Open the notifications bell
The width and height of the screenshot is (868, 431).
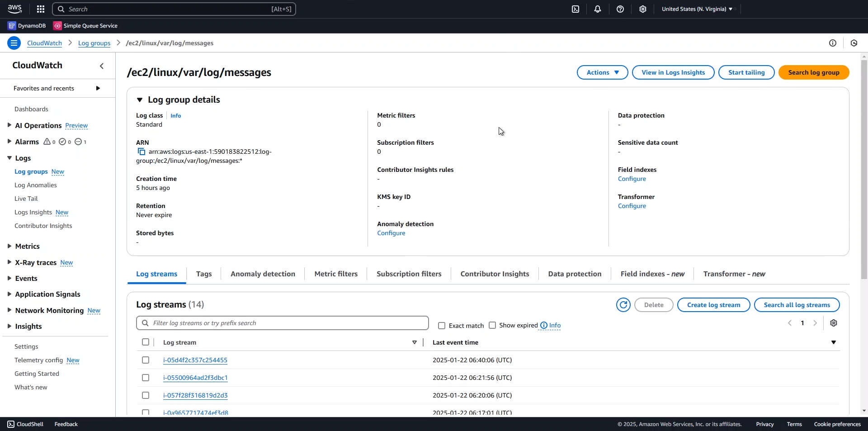point(598,9)
